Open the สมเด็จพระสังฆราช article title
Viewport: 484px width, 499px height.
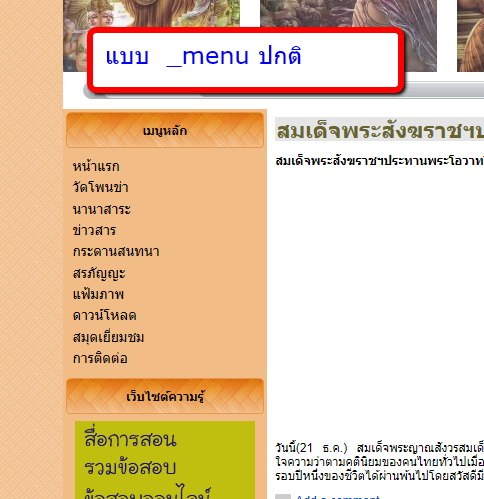pyautogui.click(x=380, y=130)
